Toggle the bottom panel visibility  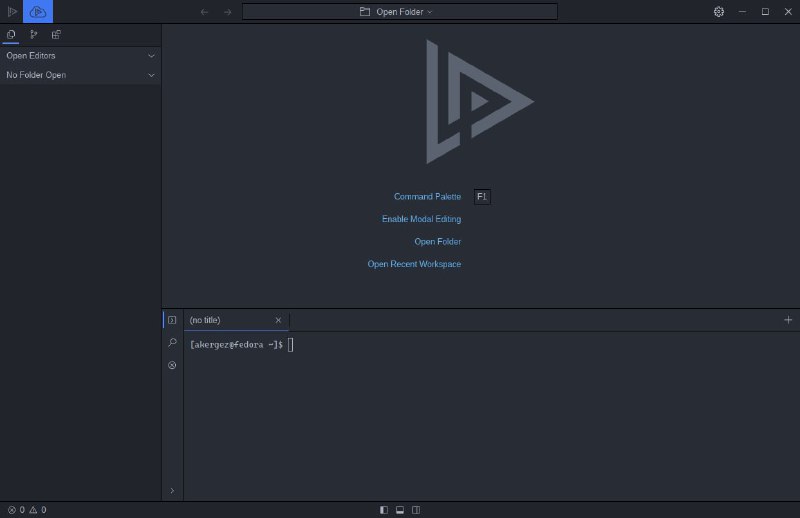click(400, 510)
